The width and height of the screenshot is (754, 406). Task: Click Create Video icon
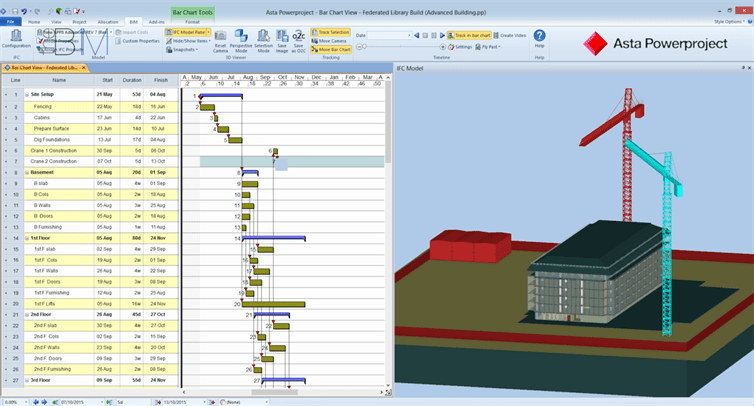click(x=509, y=35)
